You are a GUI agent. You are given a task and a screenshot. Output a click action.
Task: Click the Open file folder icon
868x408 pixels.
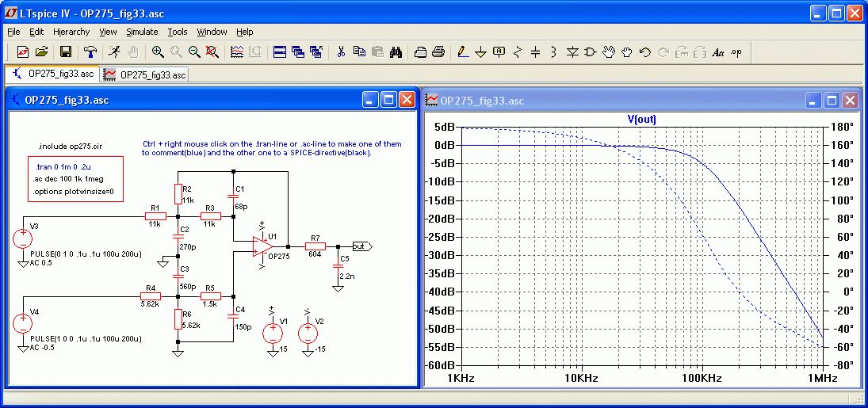[x=41, y=52]
